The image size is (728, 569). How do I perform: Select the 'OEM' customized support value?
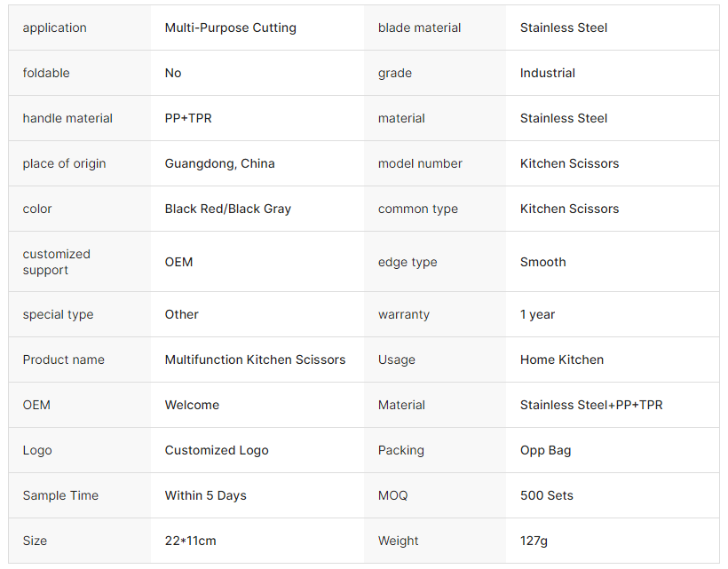tap(178, 262)
